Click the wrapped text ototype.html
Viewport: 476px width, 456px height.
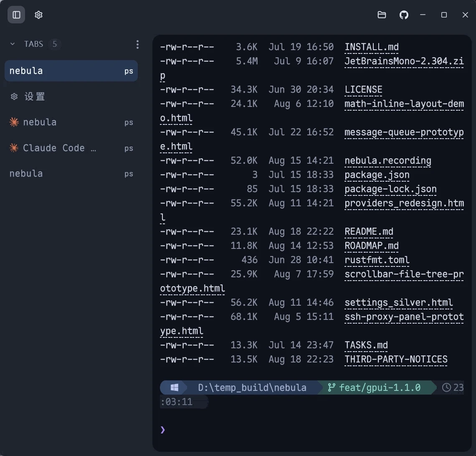click(x=192, y=289)
